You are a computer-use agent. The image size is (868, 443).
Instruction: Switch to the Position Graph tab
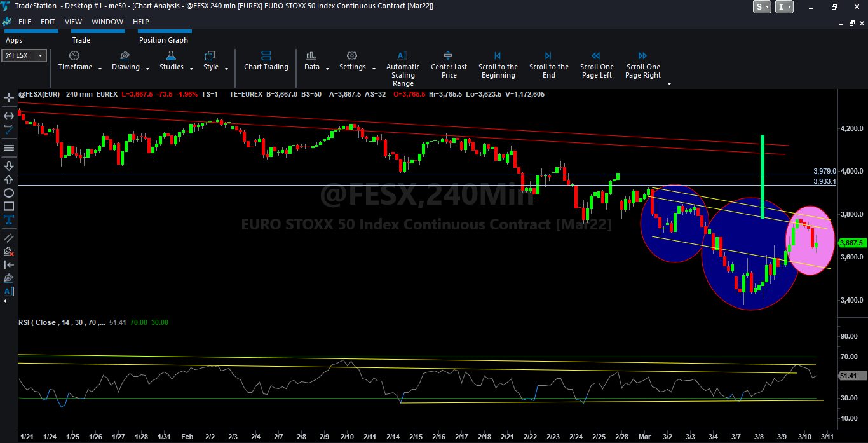(x=163, y=40)
